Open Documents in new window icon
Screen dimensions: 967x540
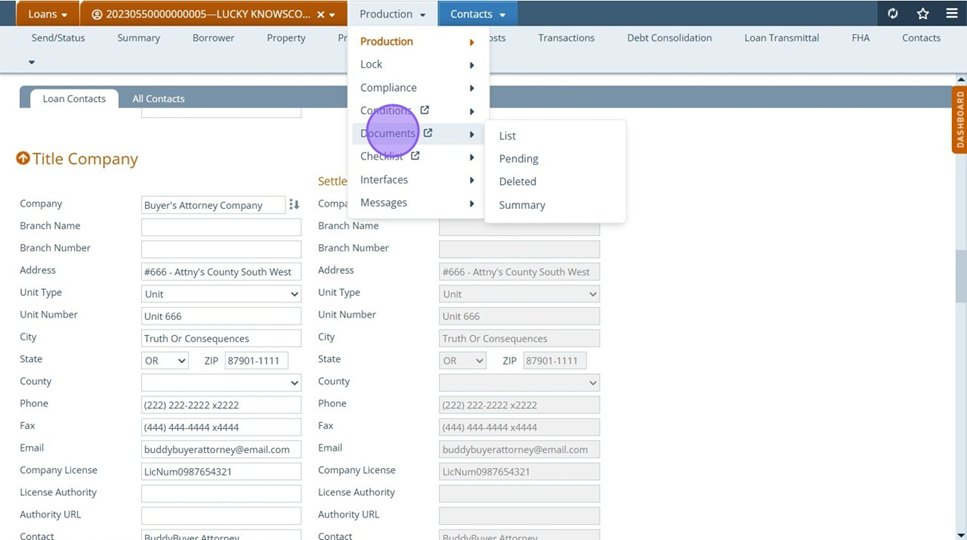coord(428,133)
